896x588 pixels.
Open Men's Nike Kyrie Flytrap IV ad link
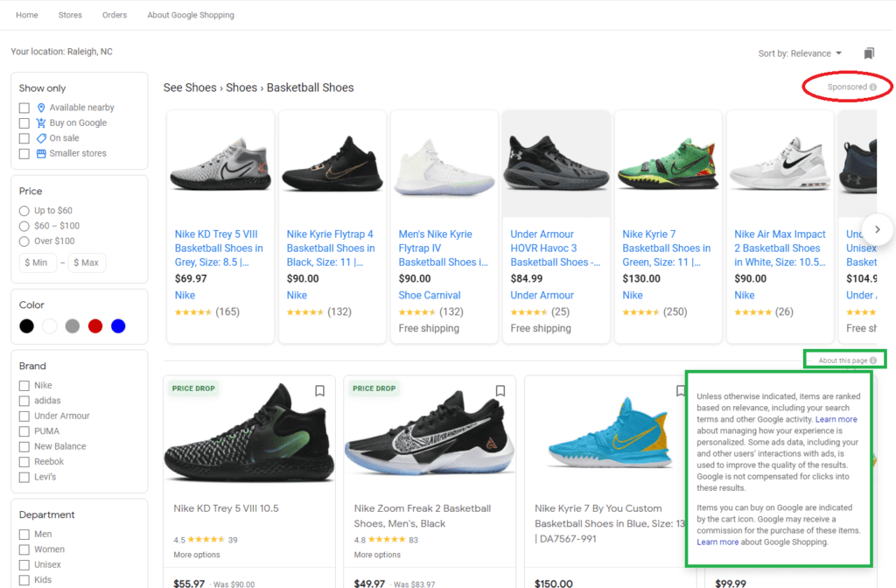click(443, 248)
